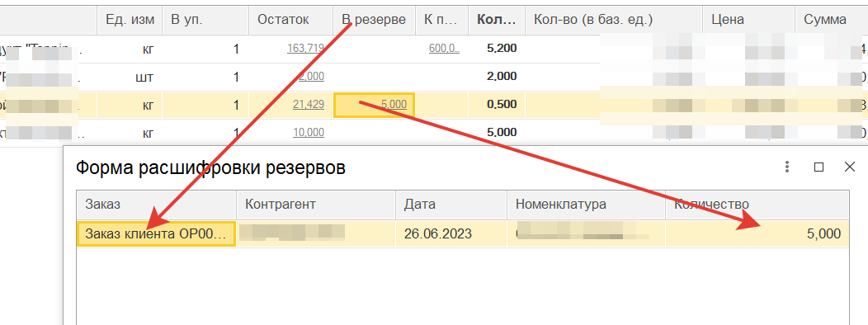
Task: Select the quantity cell 0,500
Action: click(497, 105)
